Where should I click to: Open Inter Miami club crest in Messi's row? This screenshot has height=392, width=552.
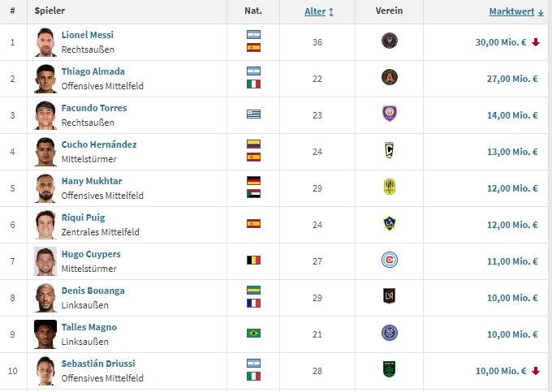click(390, 41)
